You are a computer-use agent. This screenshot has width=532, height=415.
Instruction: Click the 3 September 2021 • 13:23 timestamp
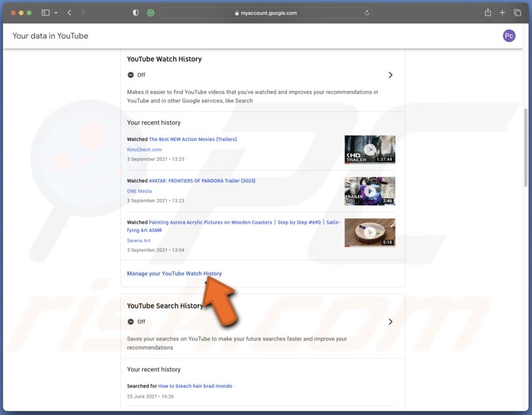click(156, 201)
